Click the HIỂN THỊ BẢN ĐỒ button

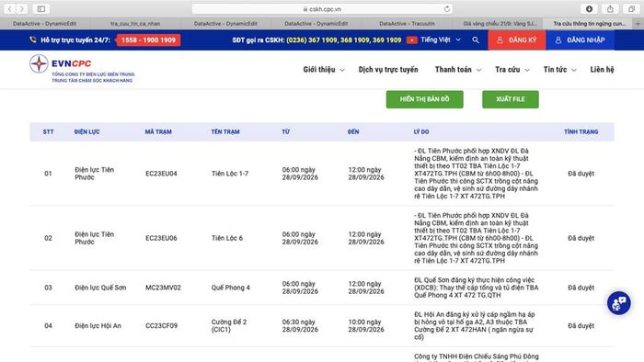(425, 99)
